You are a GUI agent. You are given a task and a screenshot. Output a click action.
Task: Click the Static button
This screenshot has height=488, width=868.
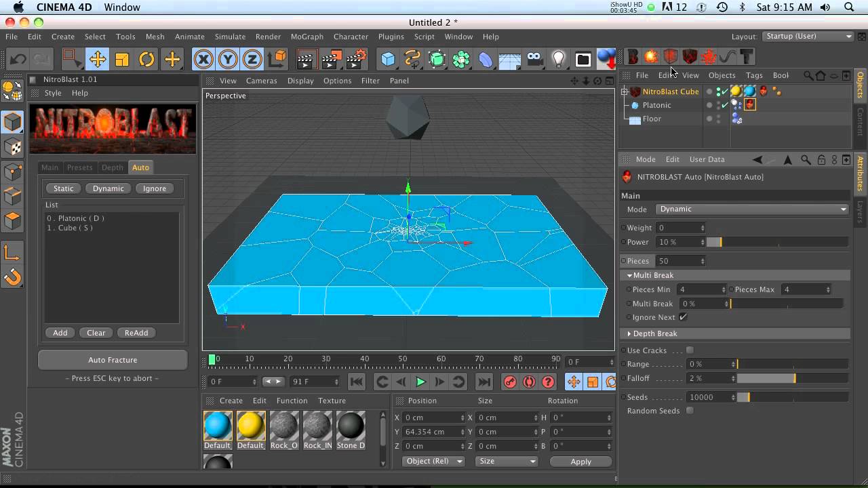click(64, 188)
